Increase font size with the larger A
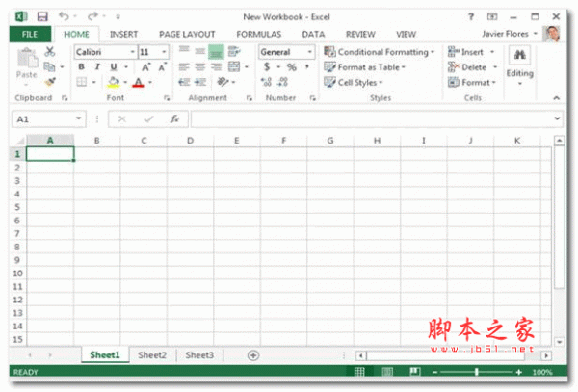578x392 pixels. (x=146, y=67)
